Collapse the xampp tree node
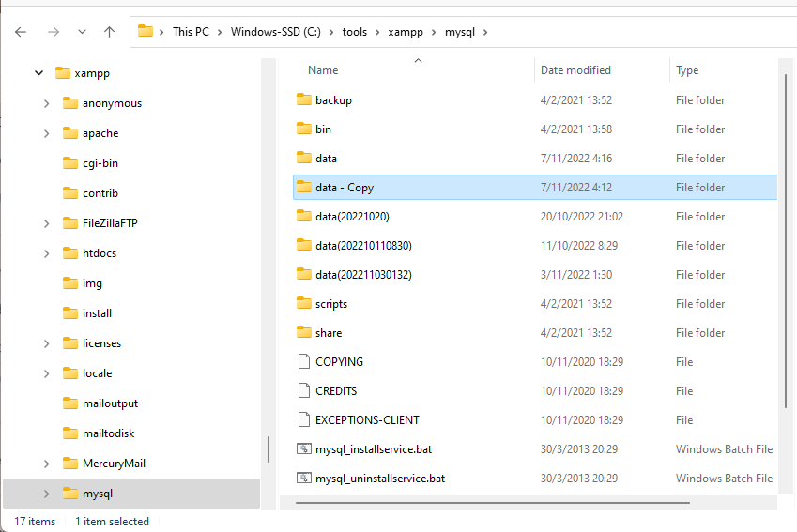 coord(39,73)
